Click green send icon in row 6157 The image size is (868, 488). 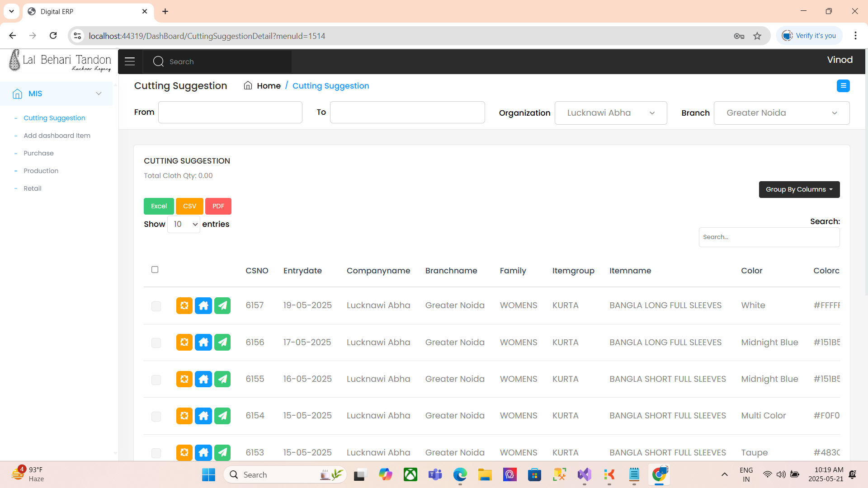[x=222, y=306]
